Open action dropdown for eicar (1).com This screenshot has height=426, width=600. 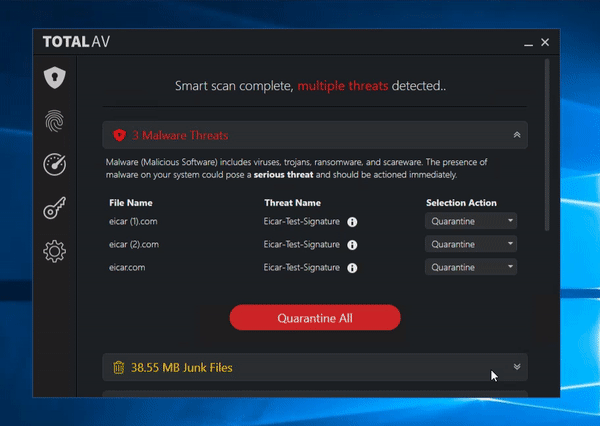tap(471, 221)
